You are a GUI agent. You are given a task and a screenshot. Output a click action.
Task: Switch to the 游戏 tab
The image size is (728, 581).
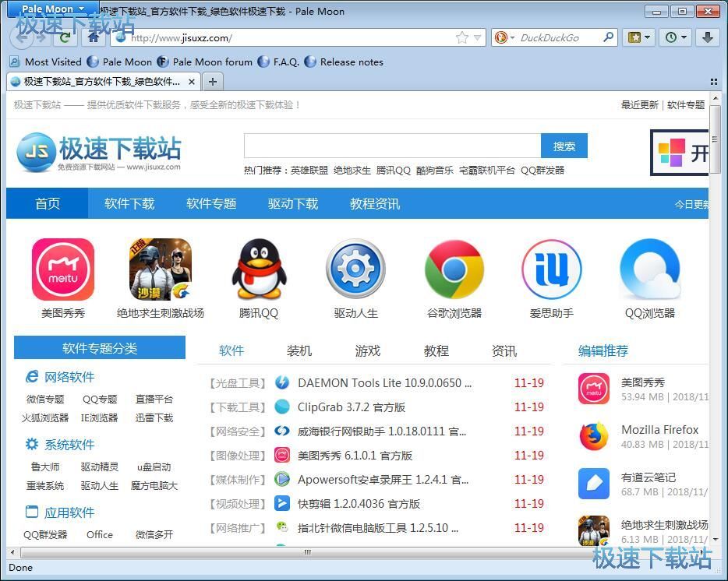pyautogui.click(x=367, y=350)
